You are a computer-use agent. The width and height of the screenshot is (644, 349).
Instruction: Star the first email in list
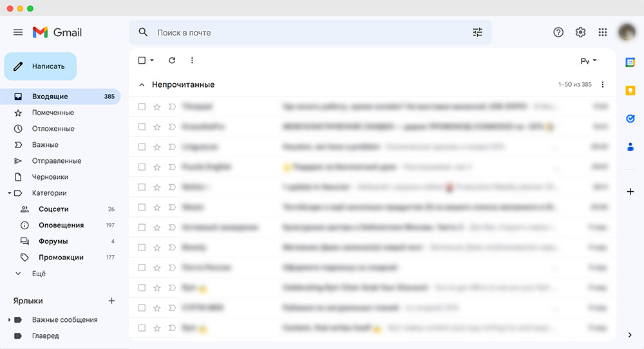pyautogui.click(x=157, y=107)
